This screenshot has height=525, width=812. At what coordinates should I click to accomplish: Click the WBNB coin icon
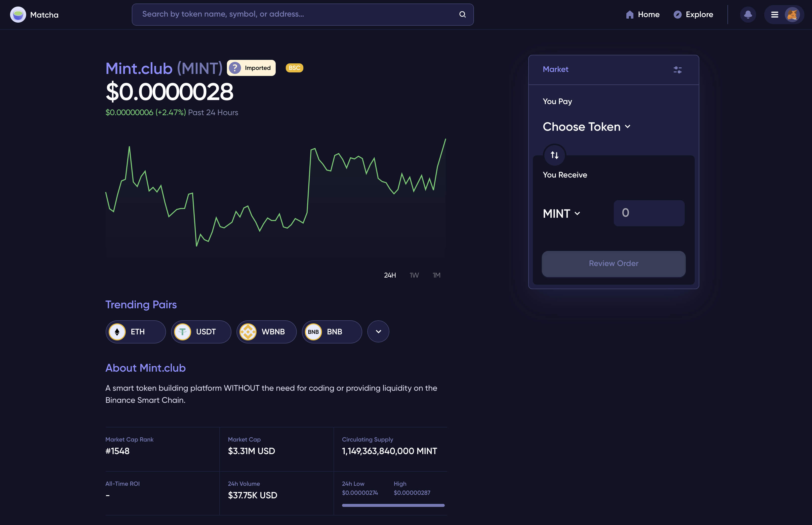coord(248,332)
